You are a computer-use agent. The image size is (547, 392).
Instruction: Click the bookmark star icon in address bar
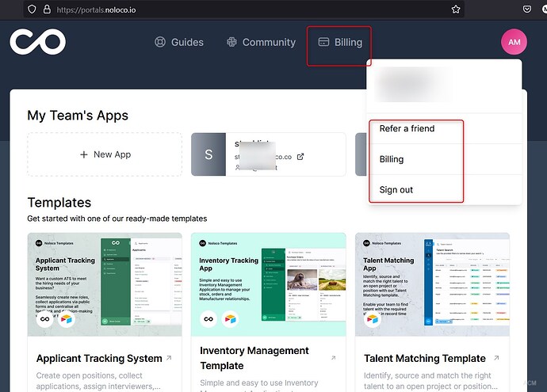coord(456,10)
